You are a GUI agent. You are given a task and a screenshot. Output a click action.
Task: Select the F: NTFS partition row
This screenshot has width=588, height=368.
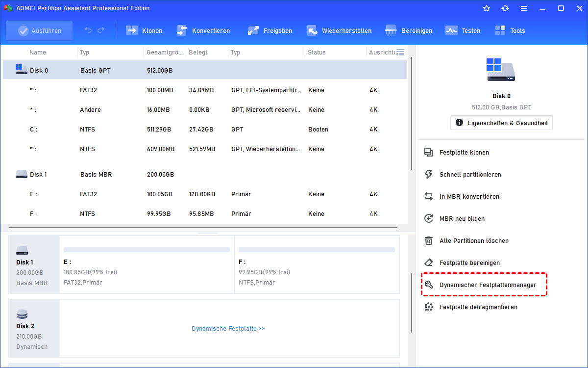point(205,214)
